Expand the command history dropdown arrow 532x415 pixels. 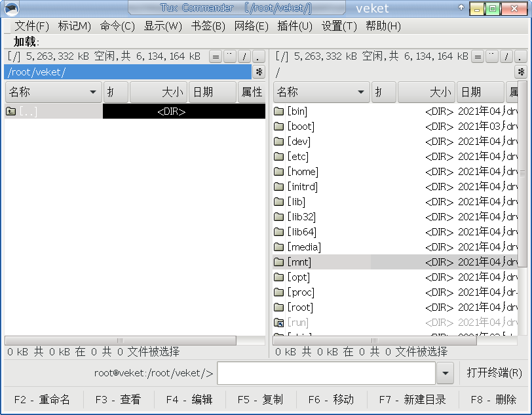[x=445, y=373]
